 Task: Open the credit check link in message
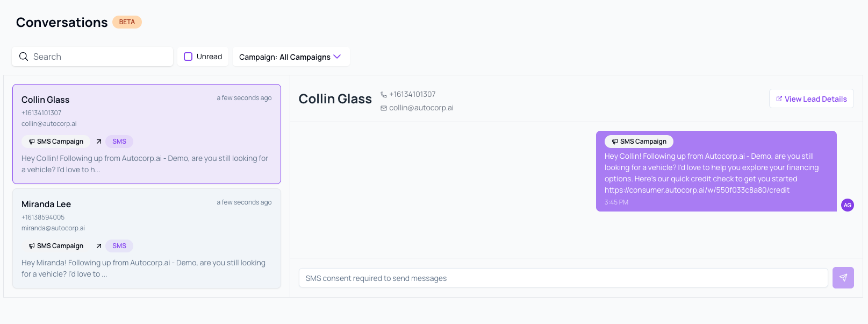coord(697,190)
